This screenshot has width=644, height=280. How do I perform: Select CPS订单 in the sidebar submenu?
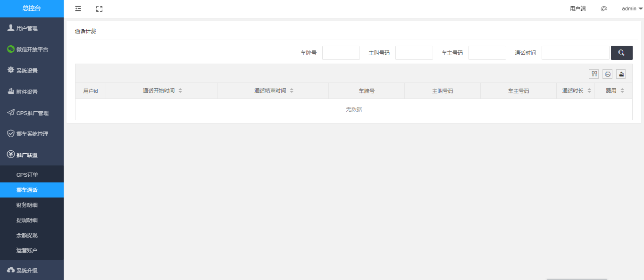pos(27,175)
